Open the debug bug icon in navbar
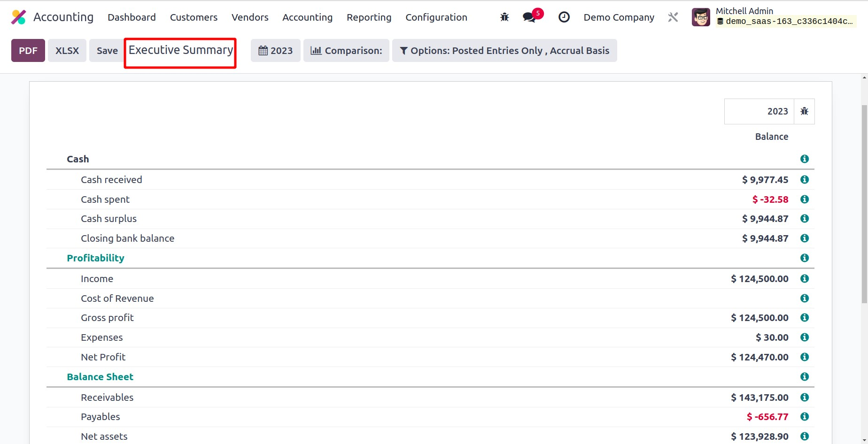Image resolution: width=868 pixels, height=444 pixels. click(504, 17)
